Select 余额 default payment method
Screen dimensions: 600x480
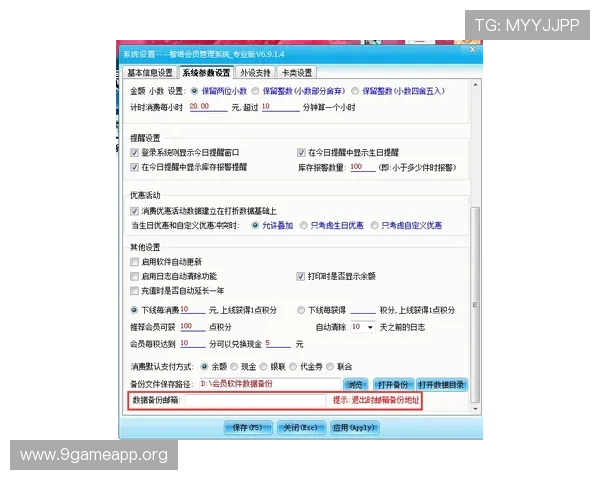pos(204,367)
